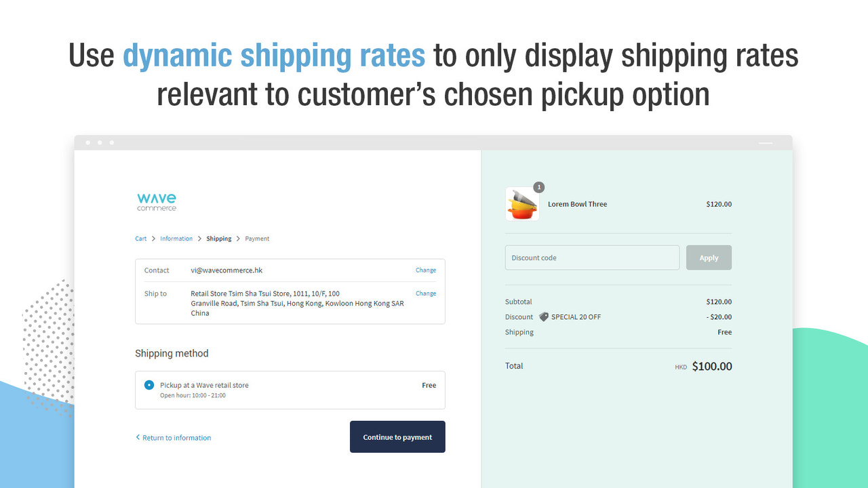Select the Pickup at a Wave retail store option
The image size is (868, 488).
149,384
